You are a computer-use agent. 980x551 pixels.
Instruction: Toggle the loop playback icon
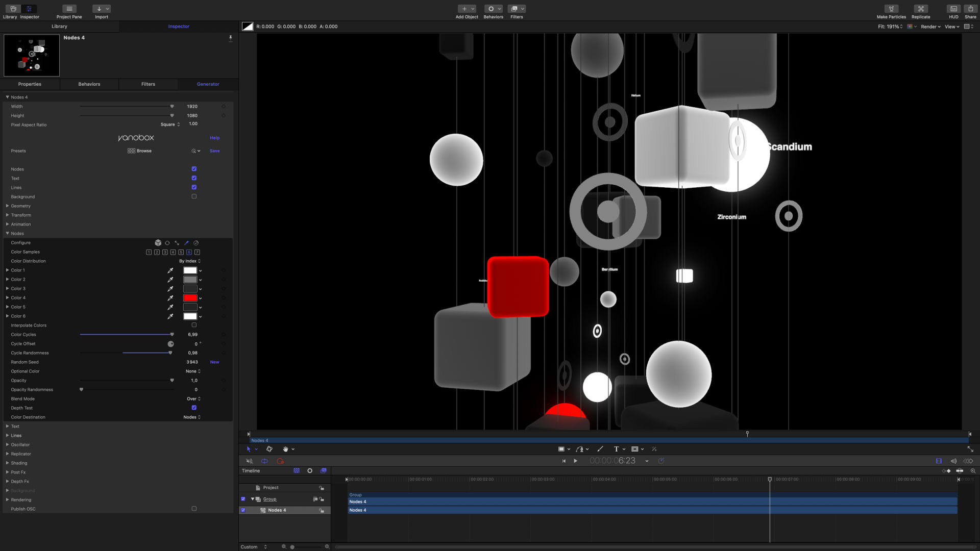pyautogui.click(x=264, y=461)
